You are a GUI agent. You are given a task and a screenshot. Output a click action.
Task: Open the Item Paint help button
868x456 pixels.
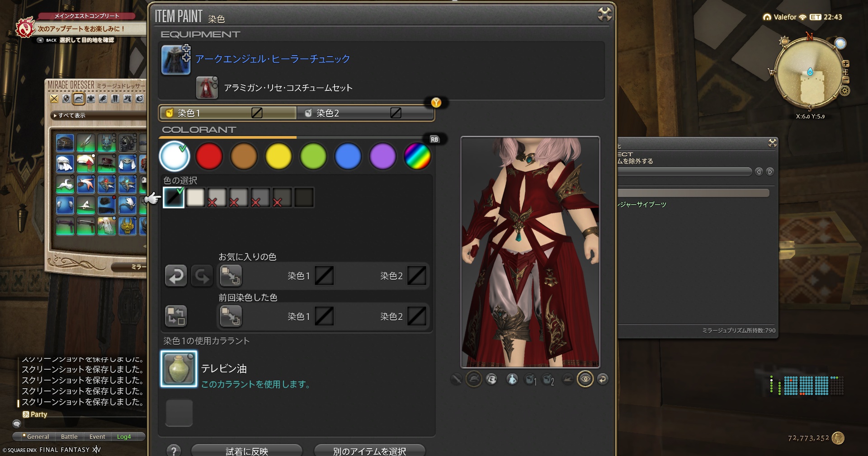(174, 450)
